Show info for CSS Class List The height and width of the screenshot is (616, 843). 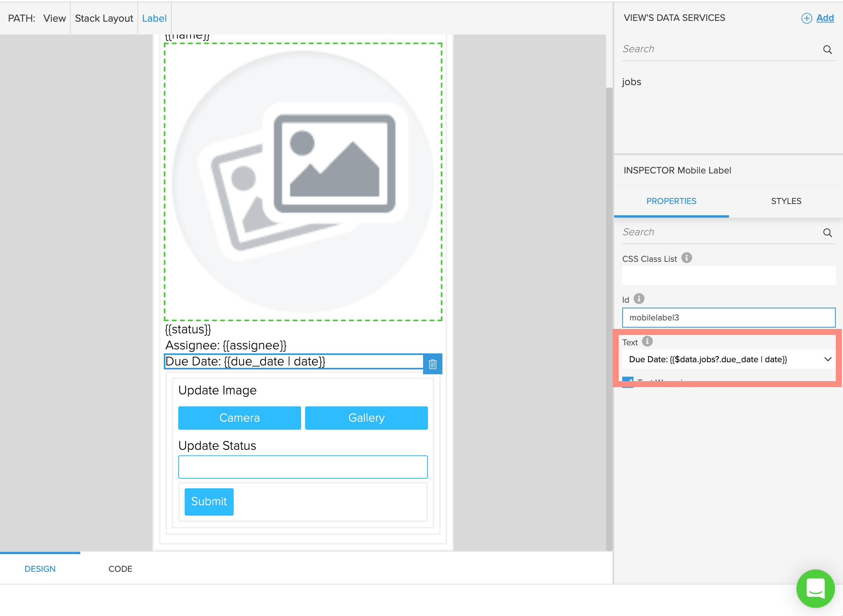click(686, 258)
